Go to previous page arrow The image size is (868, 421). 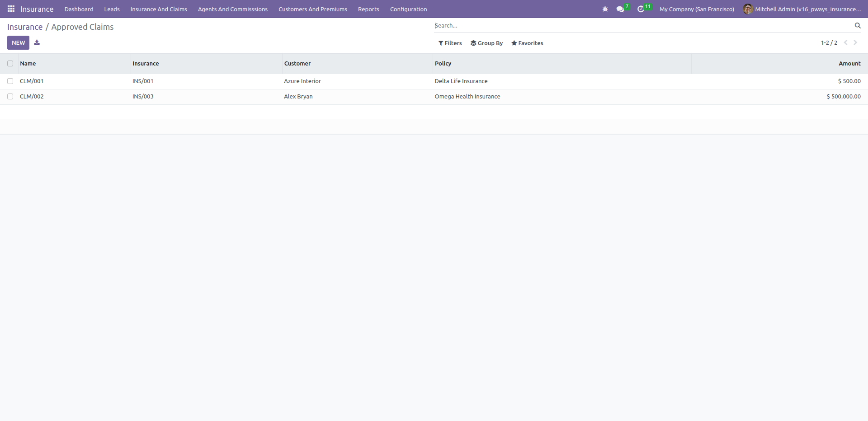coord(845,42)
